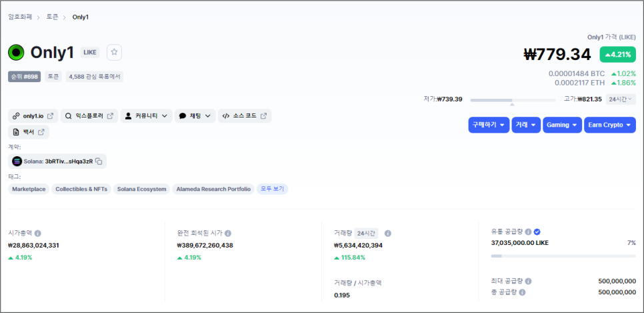Click the blue verified checkmark beside 유통 공급량
644x313 pixels.
[x=537, y=232]
